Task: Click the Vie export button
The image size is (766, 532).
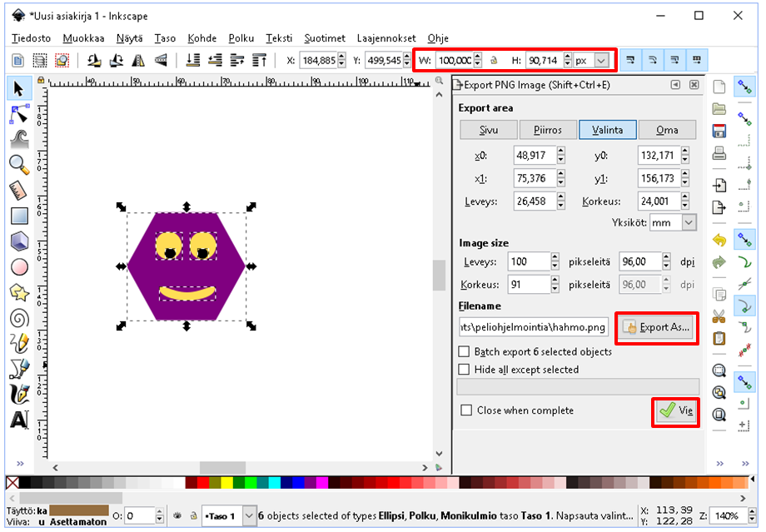Action: [675, 411]
